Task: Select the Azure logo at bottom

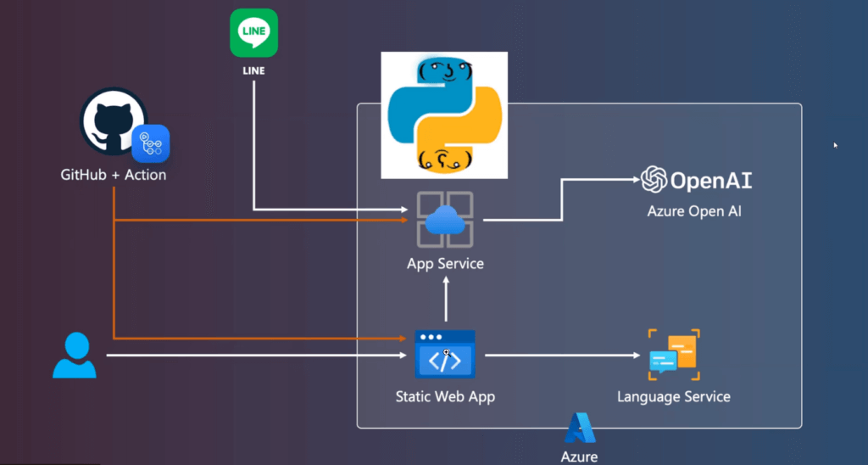Action: click(x=580, y=428)
